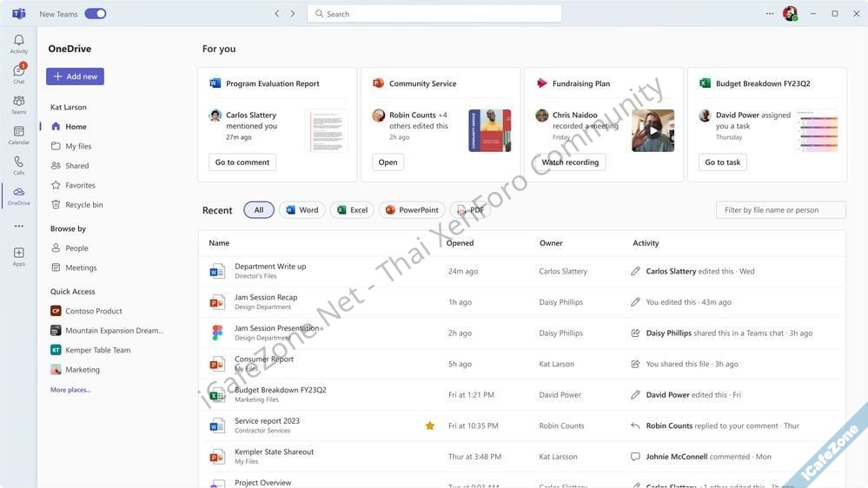Open the Calls phone icon
The height and width of the screenshot is (488, 868).
click(x=18, y=165)
